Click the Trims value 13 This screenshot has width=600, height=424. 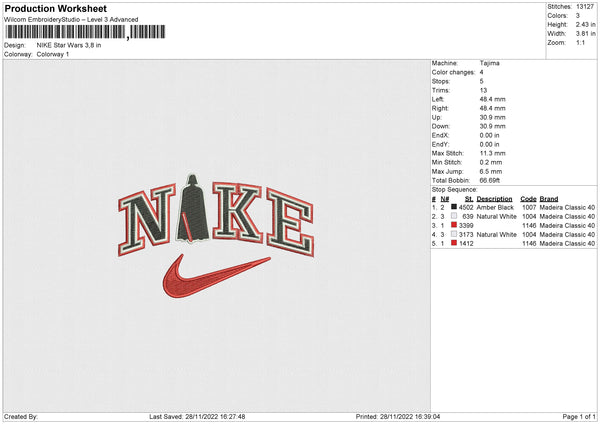(483, 90)
